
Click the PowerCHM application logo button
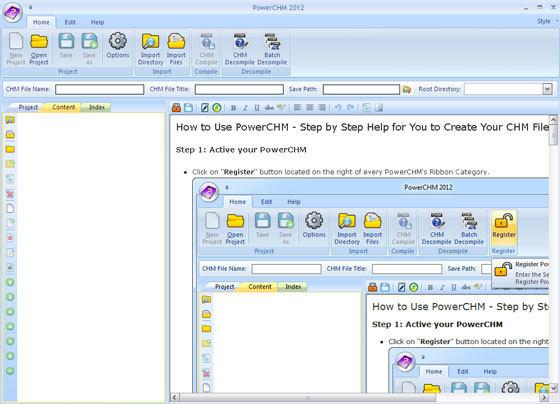click(12, 13)
